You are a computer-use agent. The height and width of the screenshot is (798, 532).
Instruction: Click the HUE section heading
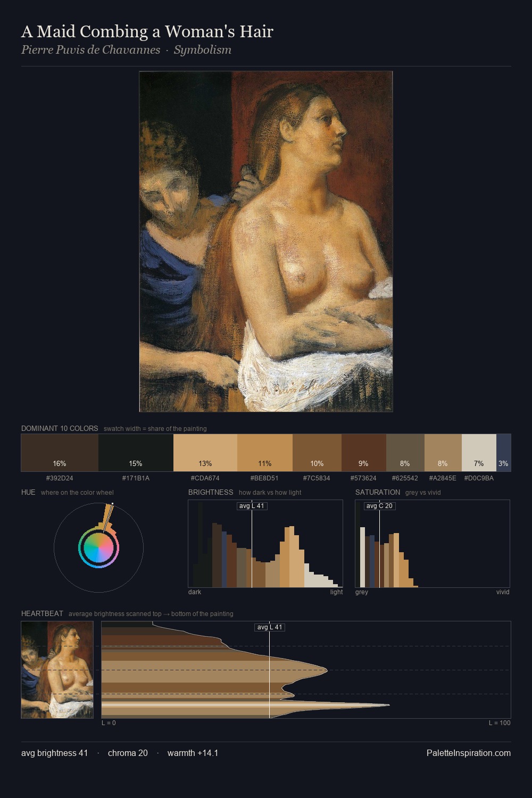(x=28, y=492)
